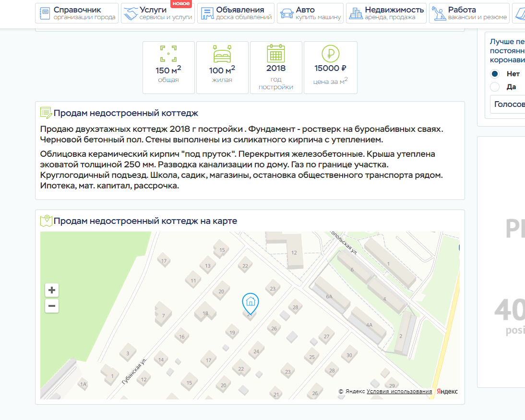Select the "Нет" poll option
This screenshot has width=525, height=420.
pos(495,74)
